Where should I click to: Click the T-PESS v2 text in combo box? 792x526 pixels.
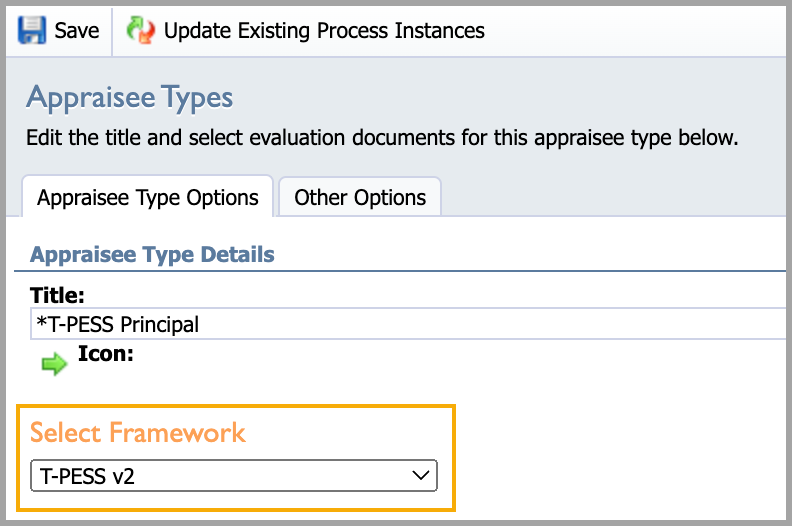[87, 476]
